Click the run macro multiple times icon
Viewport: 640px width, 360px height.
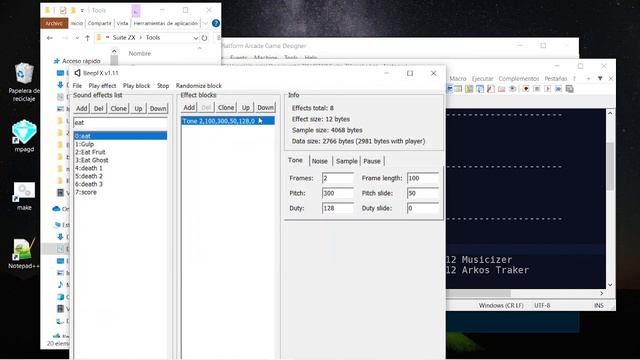coord(558,89)
